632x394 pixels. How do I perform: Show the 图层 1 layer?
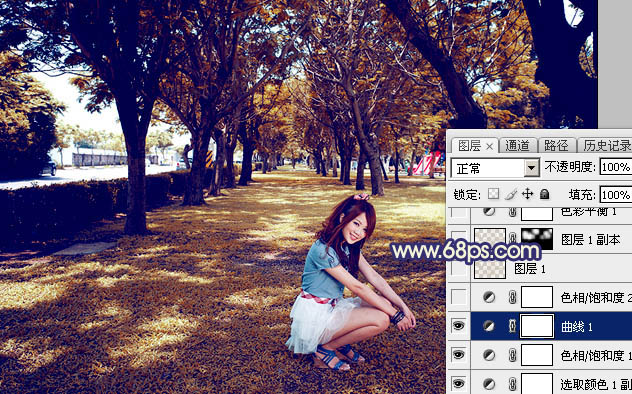pyautogui.click(x=458, y=268)
